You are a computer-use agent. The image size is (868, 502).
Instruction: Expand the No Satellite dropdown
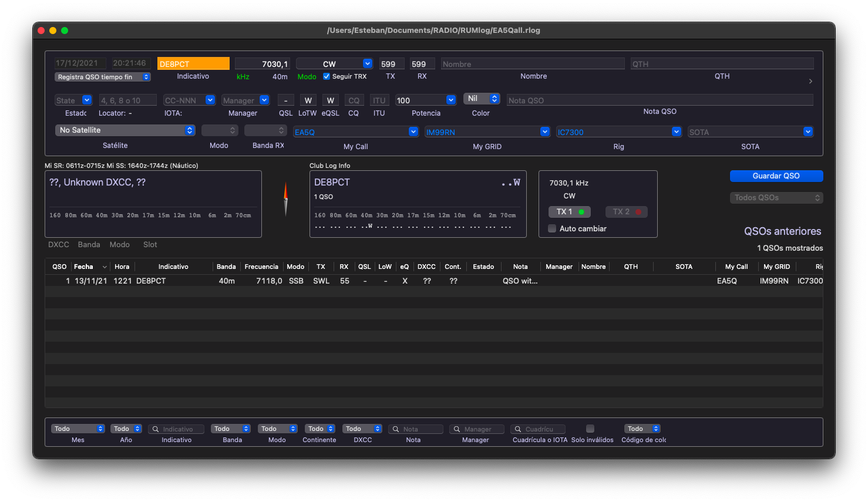(125, 130)
